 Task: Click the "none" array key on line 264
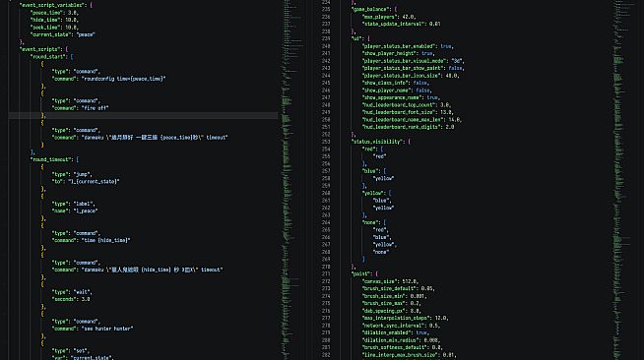click(x=369, y=222)
